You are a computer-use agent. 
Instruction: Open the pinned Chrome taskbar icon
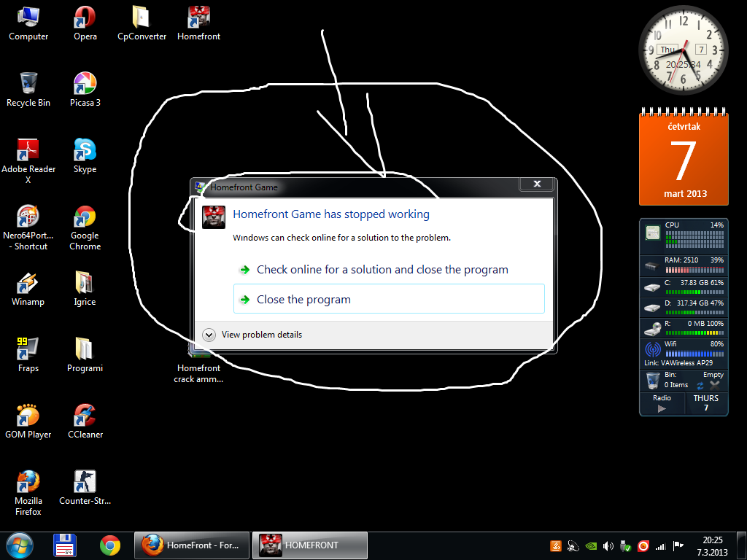pos(110,545)
